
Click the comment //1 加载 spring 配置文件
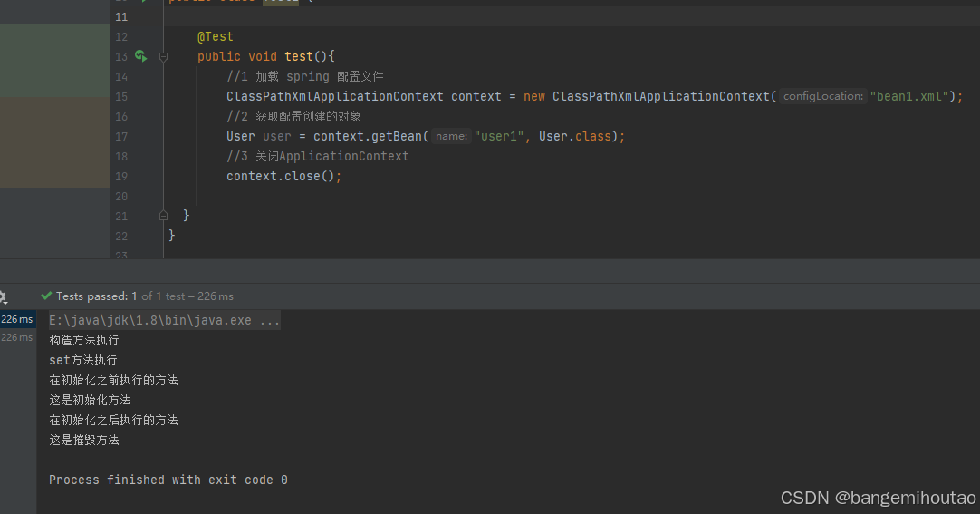pos(305,76)
